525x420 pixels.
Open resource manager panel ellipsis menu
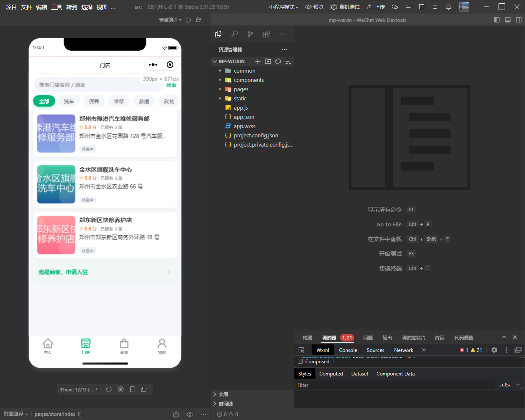(x=284, y=50)
